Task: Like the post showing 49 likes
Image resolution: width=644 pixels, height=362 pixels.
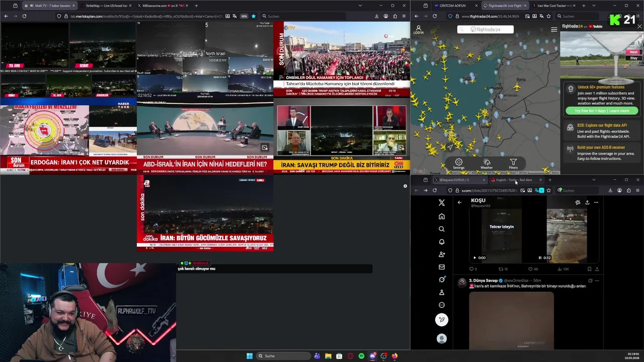Action: click(533, 269)
